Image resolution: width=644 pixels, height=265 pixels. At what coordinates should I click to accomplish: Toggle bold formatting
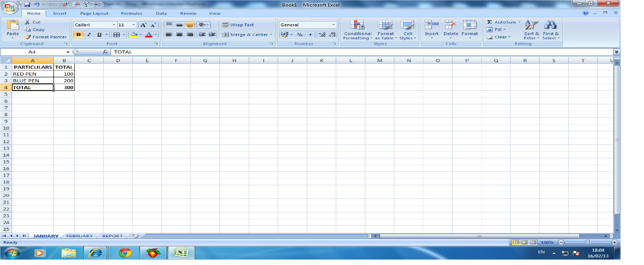pos(79,35)
